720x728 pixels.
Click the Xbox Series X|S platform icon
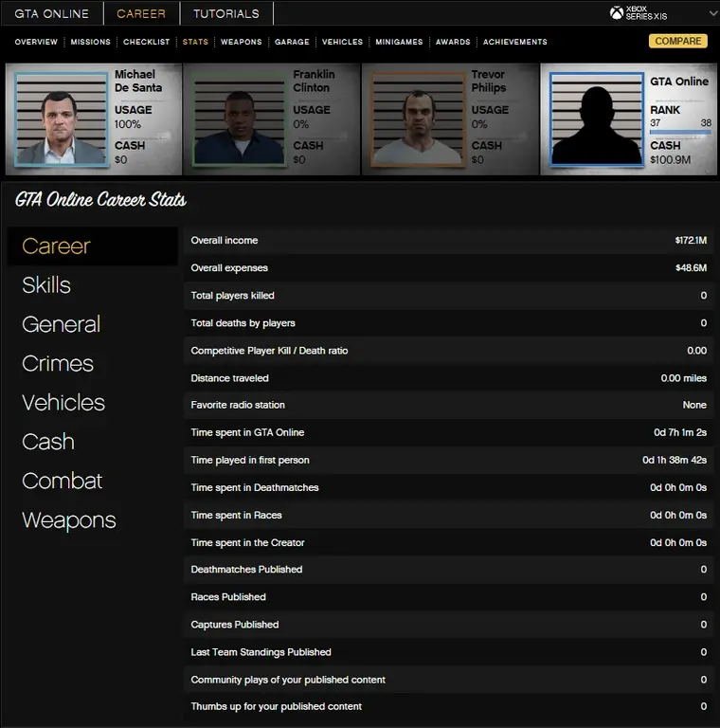coord(617,13)
